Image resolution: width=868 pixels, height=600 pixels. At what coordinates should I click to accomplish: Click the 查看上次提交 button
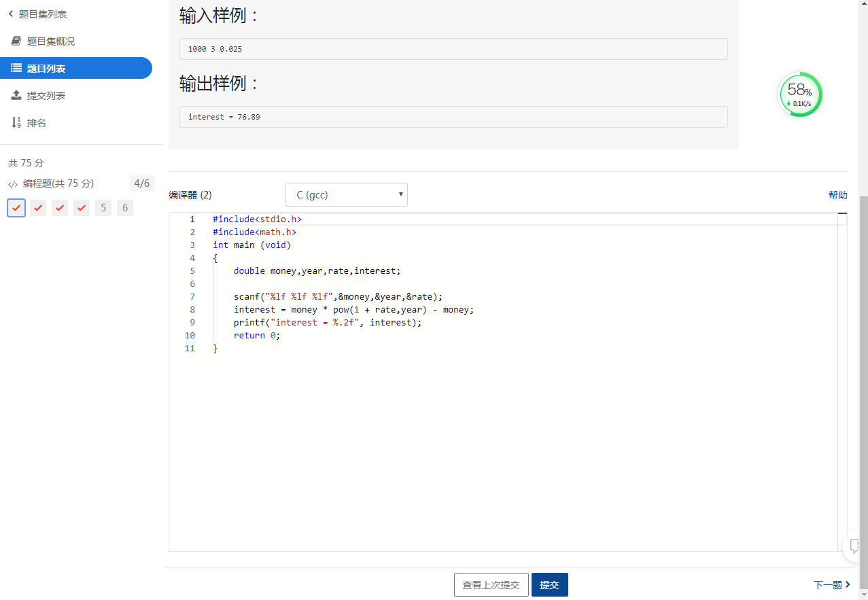pyautogui.click(x=491, y=585)
